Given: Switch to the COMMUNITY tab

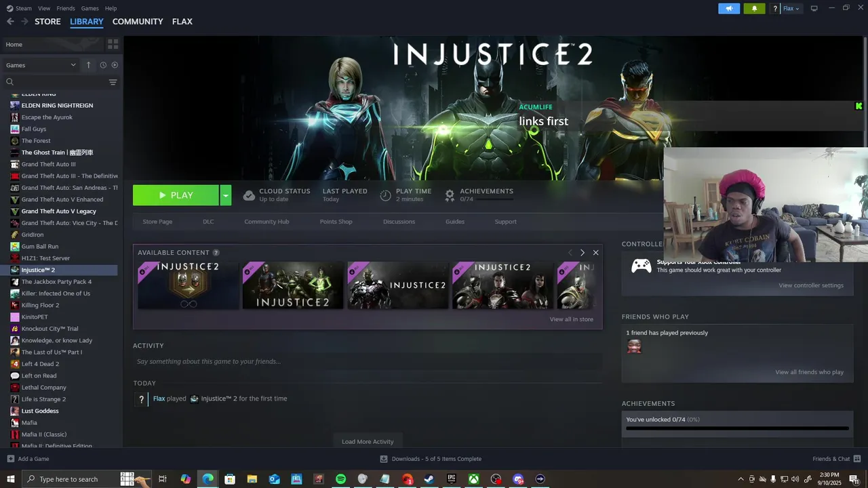Looking at the screenshot, I should tap(138, 22).
